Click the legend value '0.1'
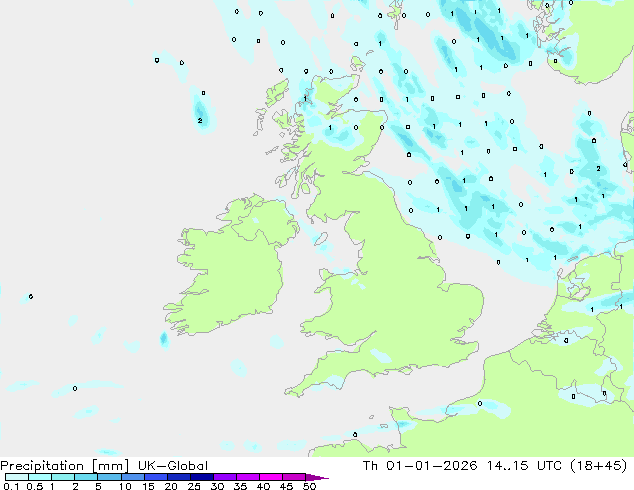Screen dimensions: 634x490 coord(11,486)
